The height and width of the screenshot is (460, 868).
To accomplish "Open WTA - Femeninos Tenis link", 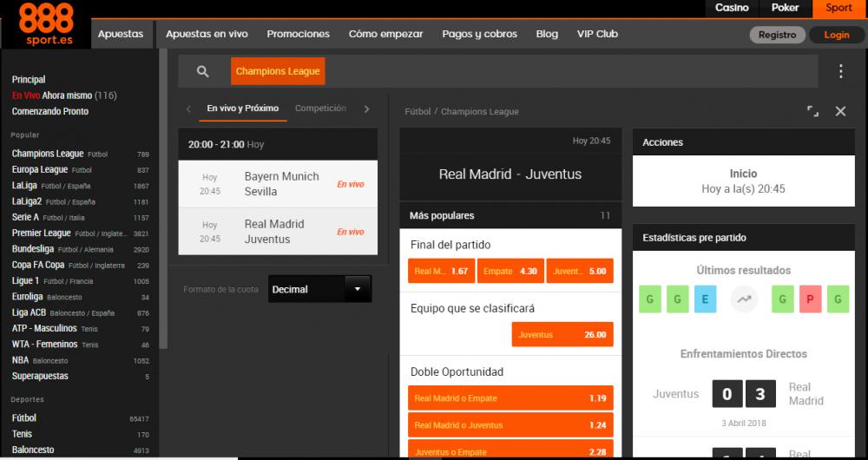I will click(x=80, y=345).
